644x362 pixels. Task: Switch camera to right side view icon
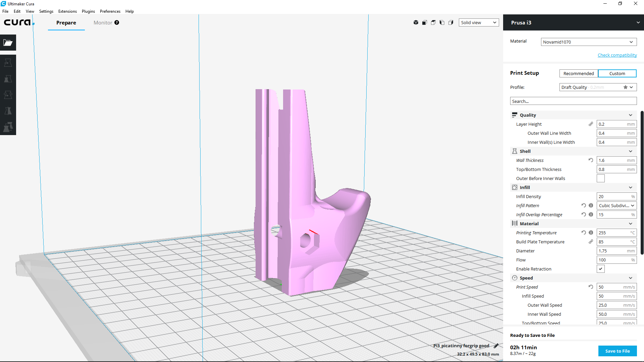point(451,22)
